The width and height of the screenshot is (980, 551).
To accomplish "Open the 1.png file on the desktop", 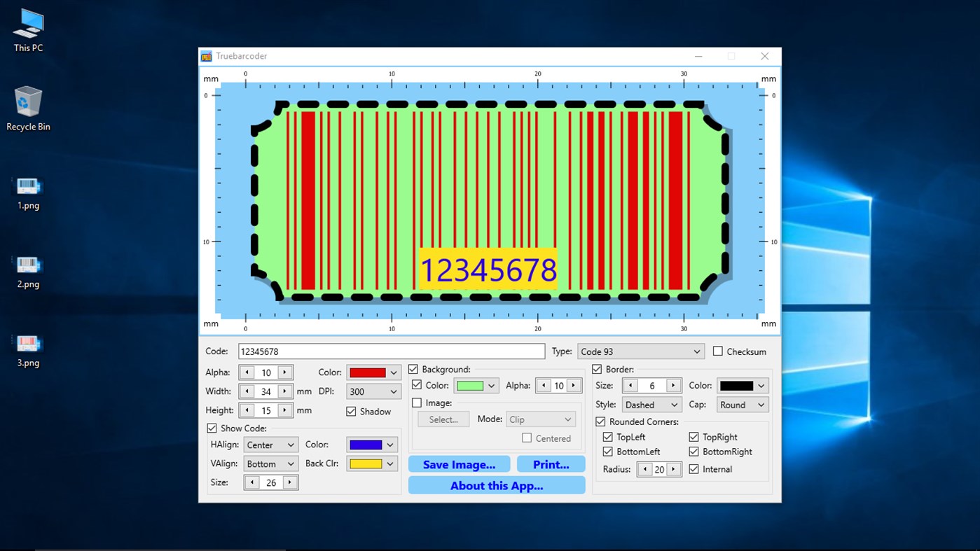I will (x=27, y=188).
